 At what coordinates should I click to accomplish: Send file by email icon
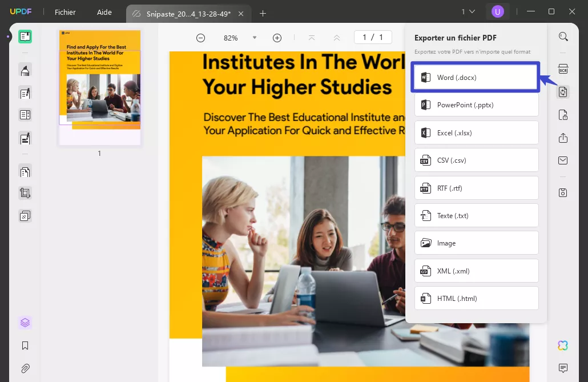coord(563,160)
